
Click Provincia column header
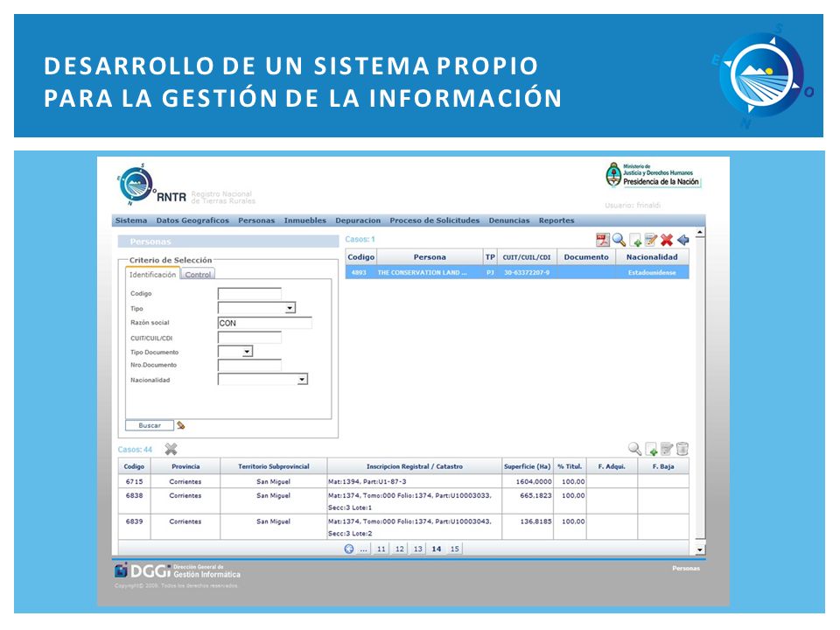coord(185,466)
